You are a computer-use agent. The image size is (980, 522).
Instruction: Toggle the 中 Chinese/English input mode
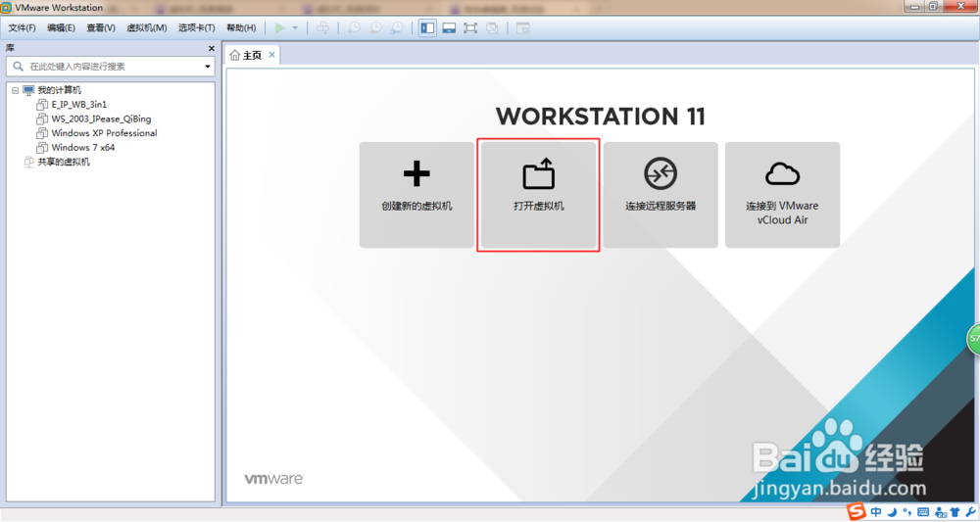[x=876, y=512]
